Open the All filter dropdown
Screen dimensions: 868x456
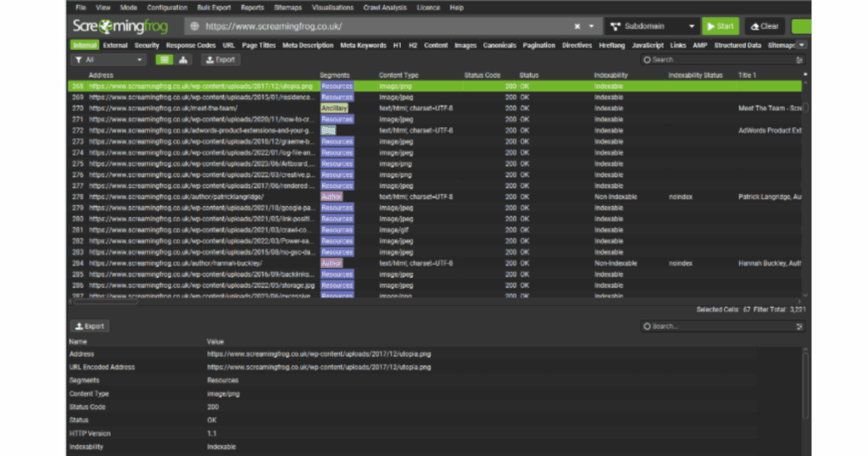point(108,60)
